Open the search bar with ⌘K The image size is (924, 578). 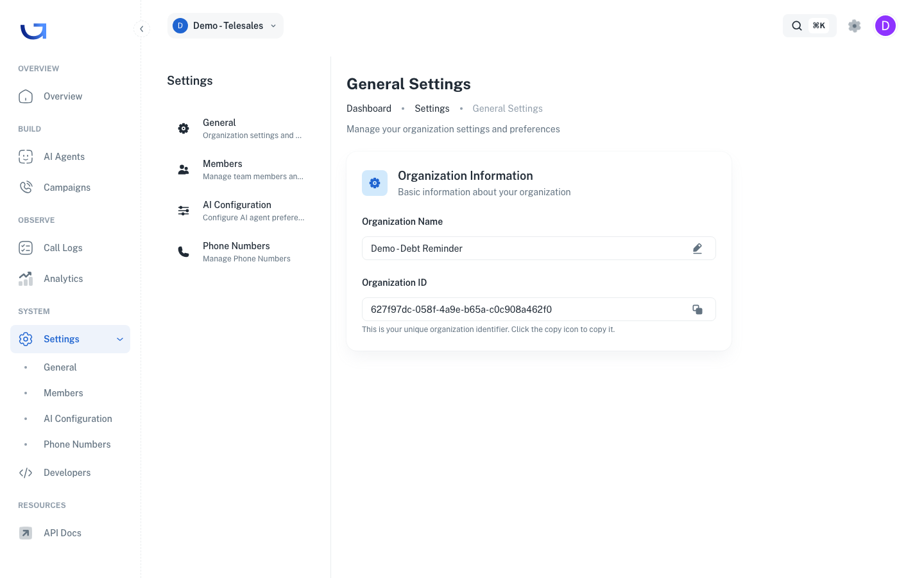click(x=809, y=26)
